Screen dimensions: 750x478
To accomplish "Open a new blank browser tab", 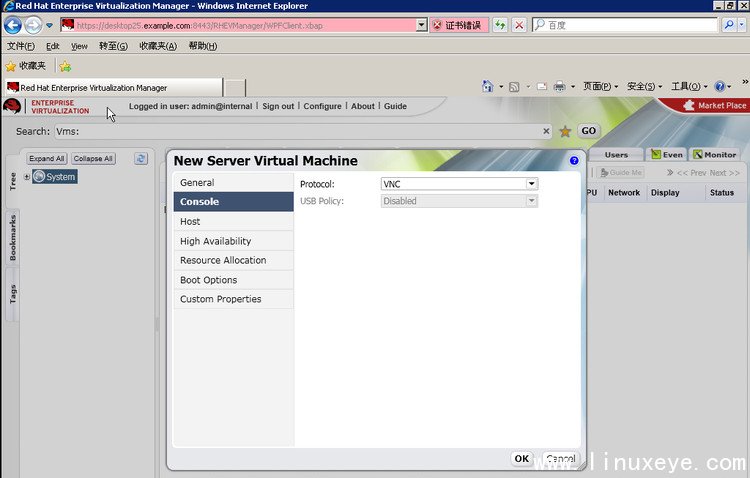I will tap(235, 88).
